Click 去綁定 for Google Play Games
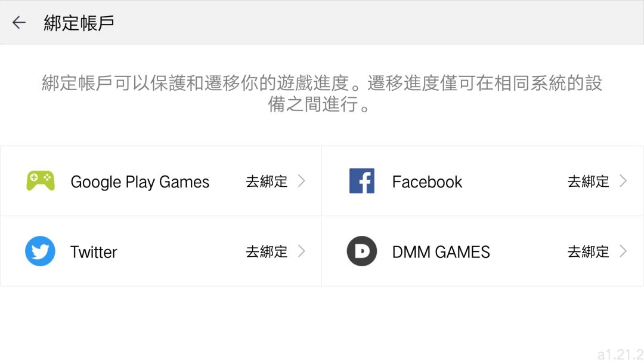Screen dimensions: 644x363 tap(267, 181)
